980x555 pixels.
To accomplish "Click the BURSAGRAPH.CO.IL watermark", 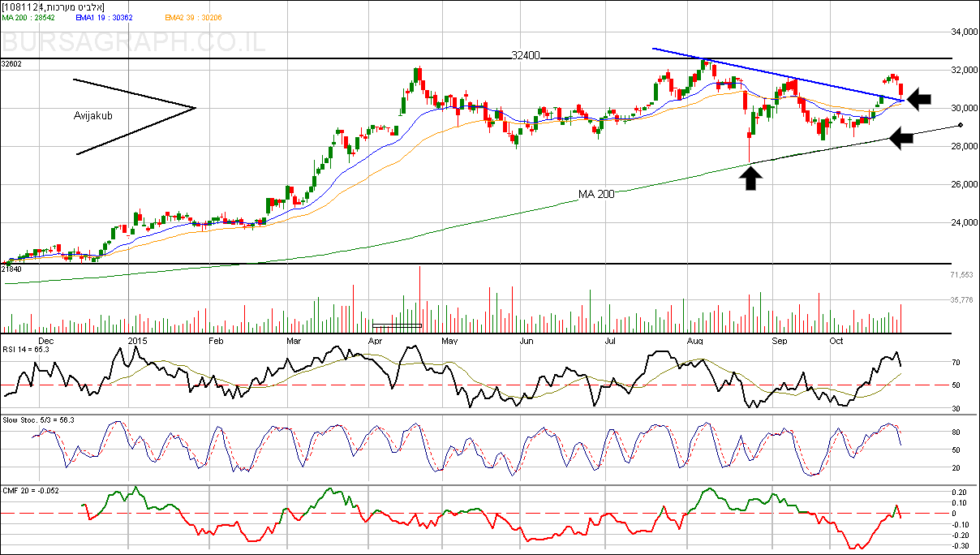I will click(134, 42).
